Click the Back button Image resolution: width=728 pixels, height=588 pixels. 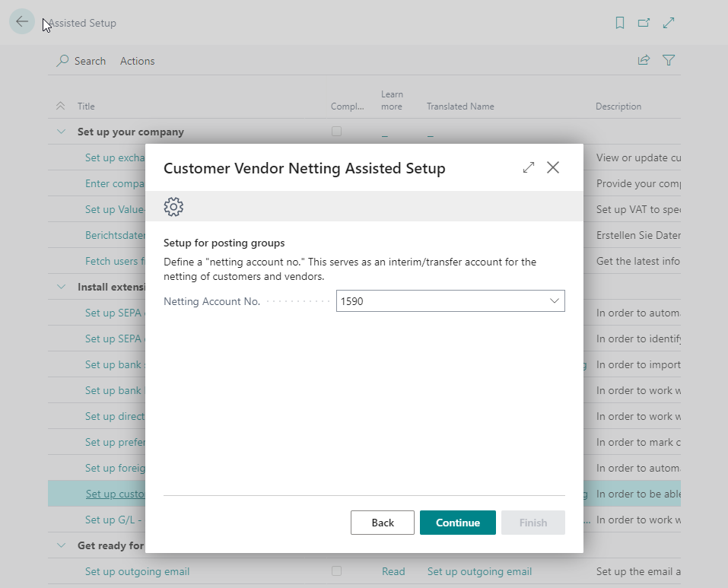pos(382,523)
